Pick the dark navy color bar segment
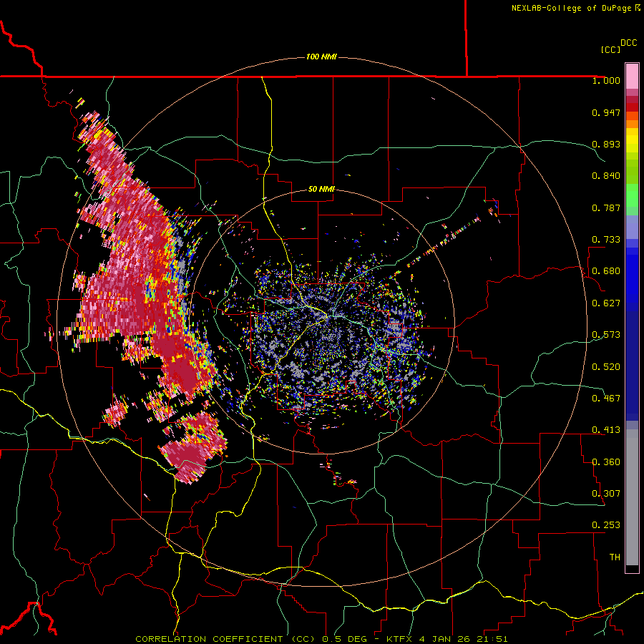Screen dimensions: 644x644 tap(632, 366)
